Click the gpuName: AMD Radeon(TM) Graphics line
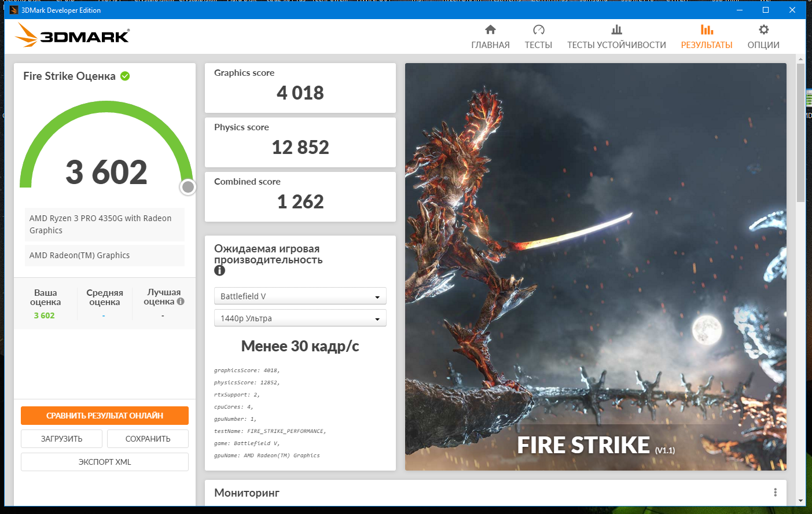 pyautogui.click(x=267, y=456)
